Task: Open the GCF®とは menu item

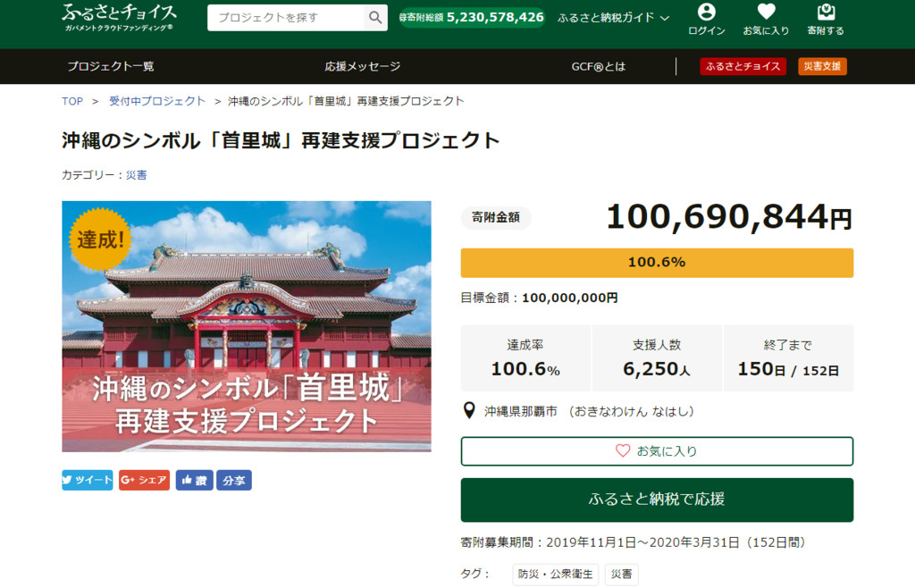Action: 599,66
